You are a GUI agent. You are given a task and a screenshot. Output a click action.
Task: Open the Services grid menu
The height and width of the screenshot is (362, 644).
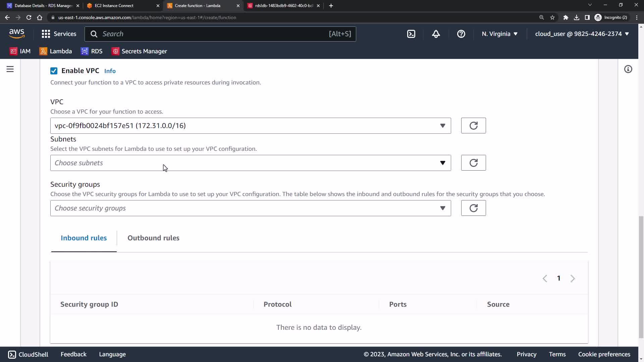(x=59, y=34)
